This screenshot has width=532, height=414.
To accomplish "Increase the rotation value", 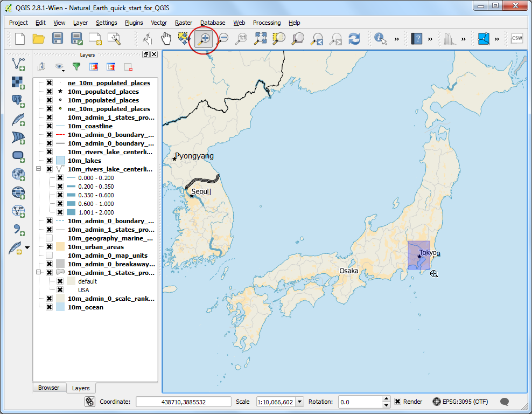I will [x=386, y=399].
